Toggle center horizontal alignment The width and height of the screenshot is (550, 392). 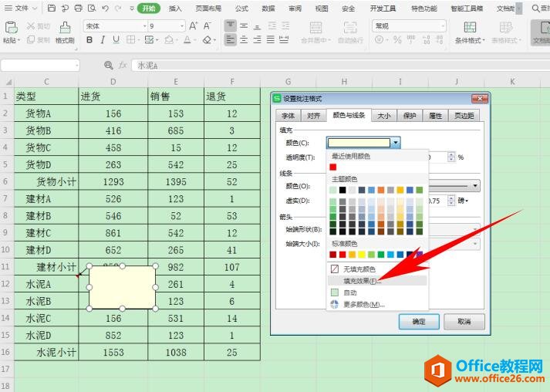[x=244, y=39]
